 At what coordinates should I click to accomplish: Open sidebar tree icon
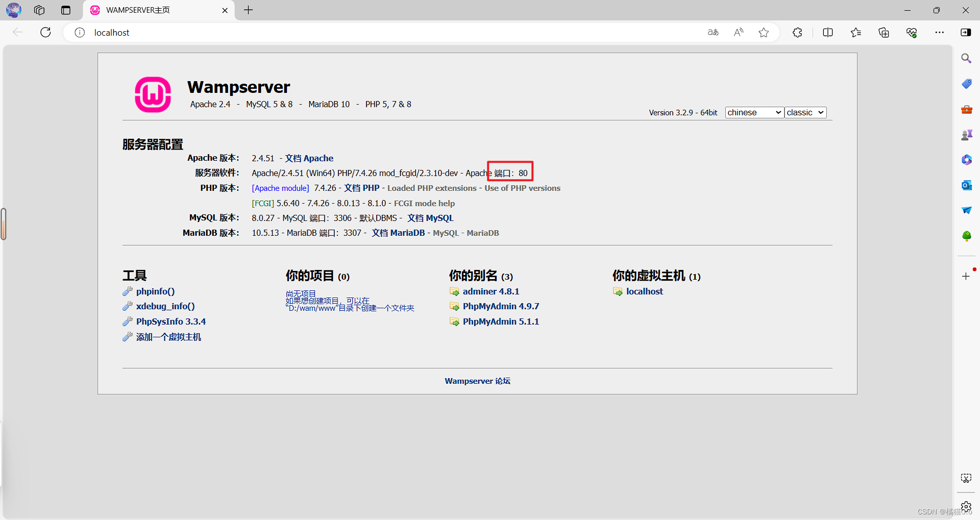pos(967,236)
